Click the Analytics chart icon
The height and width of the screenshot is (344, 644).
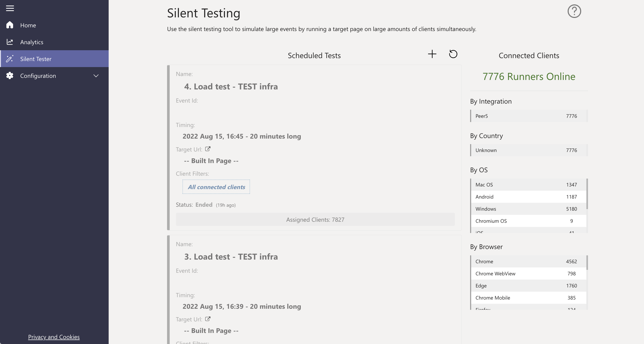coord(10,42)
